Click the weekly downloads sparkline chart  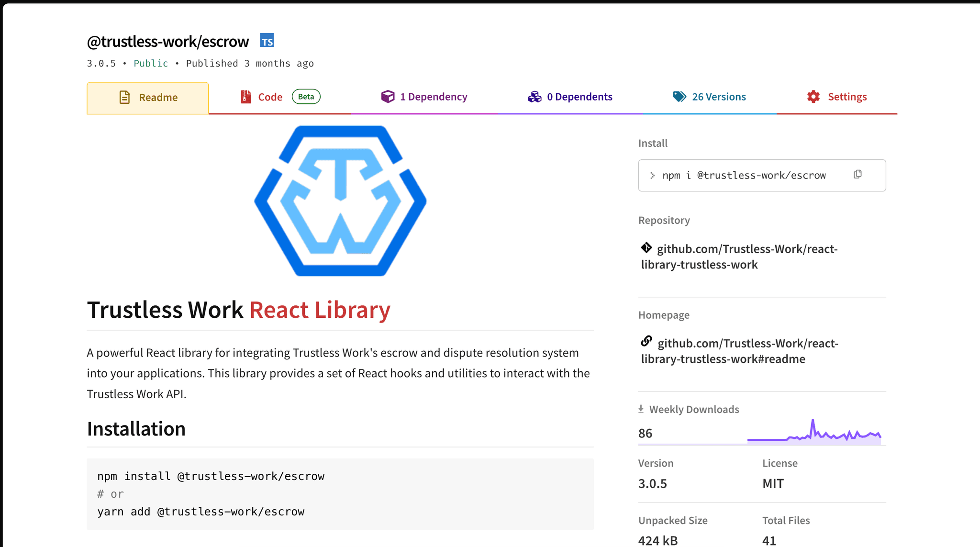814,432
